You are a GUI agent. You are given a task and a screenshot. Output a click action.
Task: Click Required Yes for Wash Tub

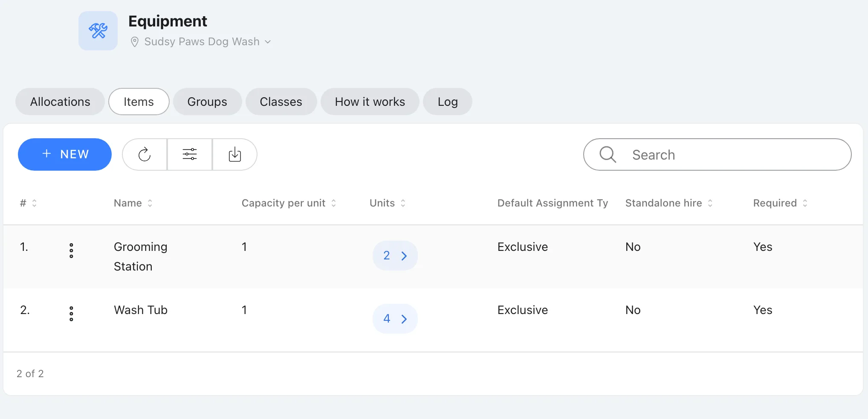tap(763, 310)
